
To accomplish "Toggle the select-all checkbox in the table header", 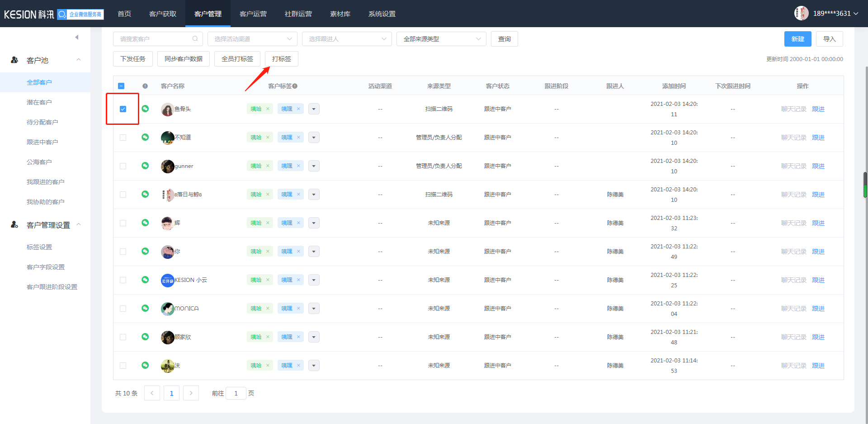I will point(121,86).
